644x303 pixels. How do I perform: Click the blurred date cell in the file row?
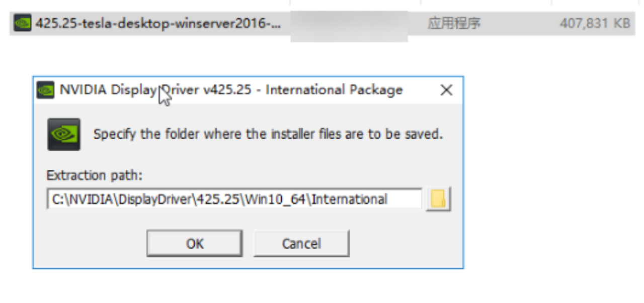pos(349,24)
